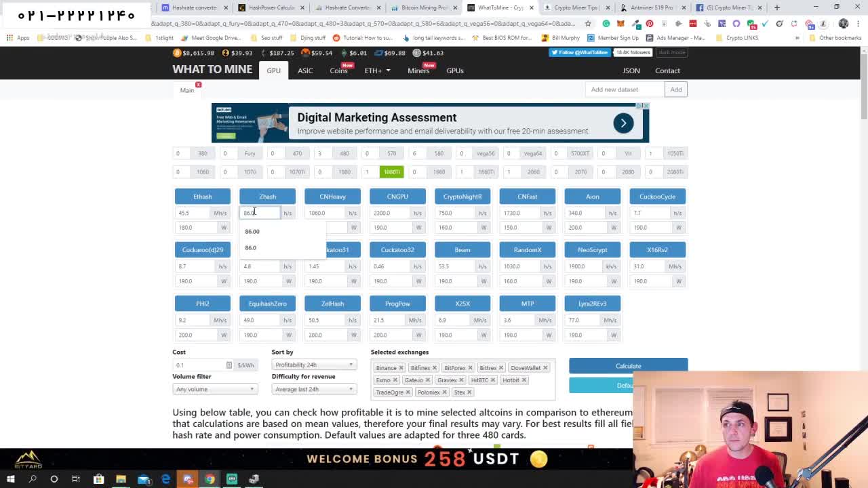Open the Sort by dropdown
This screenshot has width=868, height=488.
point(313,365)
